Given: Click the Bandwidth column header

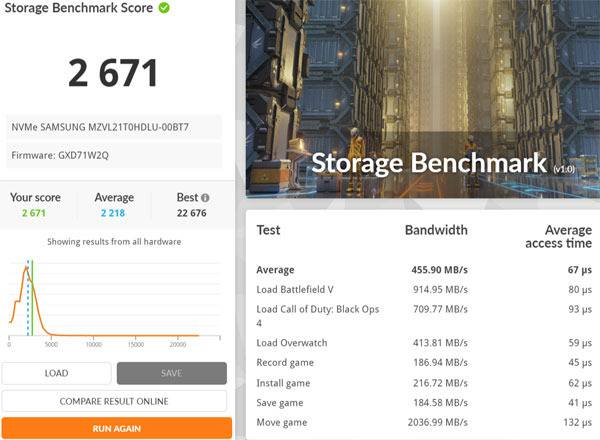Looking at the screenshot, I should [436, 230].
